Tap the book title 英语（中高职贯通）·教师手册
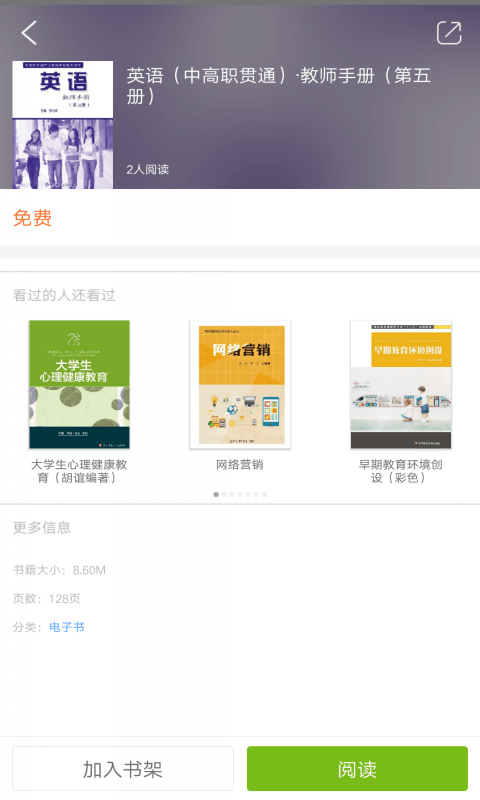Image resolution: width=480 pixels, height=800 pixels. (x=279, y=86)
